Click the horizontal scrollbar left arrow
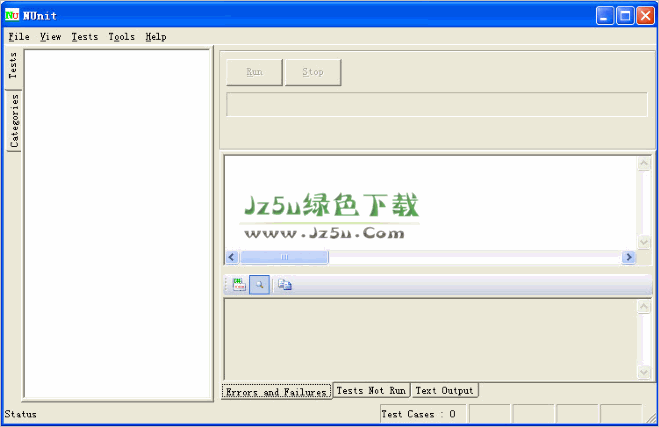The image size is (659, 427). [x=232, y=257]
